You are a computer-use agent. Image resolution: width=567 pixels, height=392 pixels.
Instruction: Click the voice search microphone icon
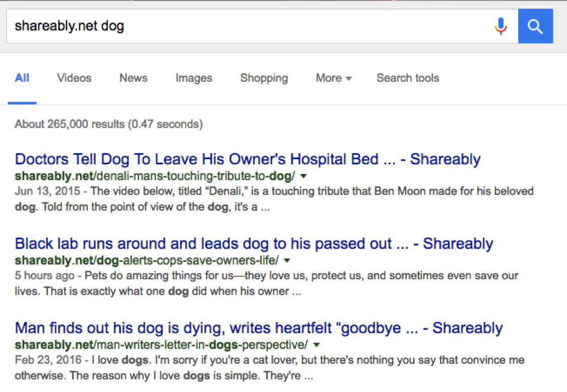(501, 26)
